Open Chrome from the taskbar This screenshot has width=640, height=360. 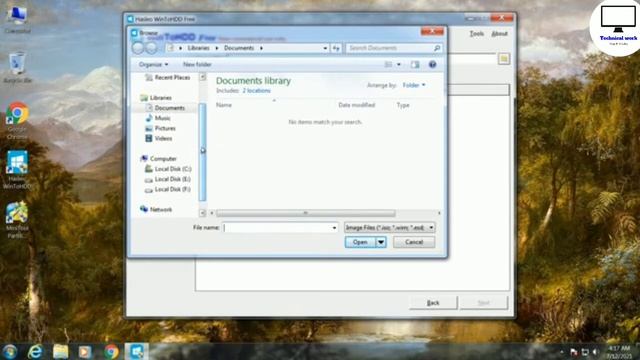click(x=111, y=351)
